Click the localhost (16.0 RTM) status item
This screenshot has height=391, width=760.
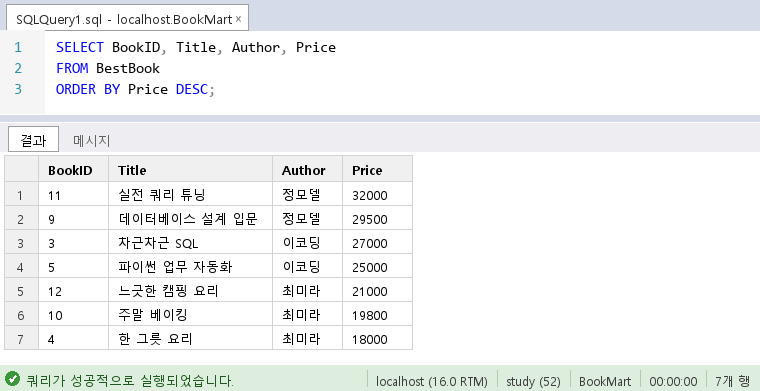(432, 381)
